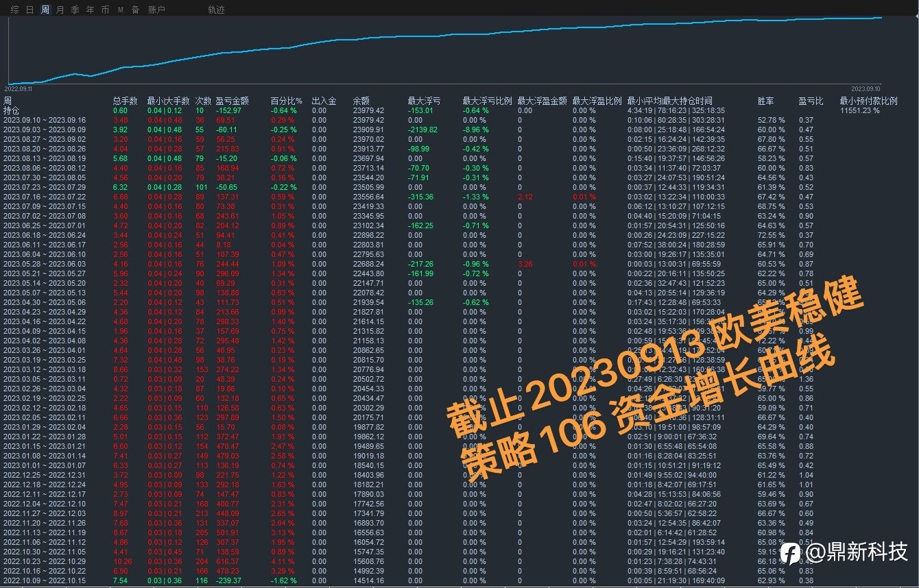Screen dimensions: 919x588
Task: Switch to the 账户 account tab
Action: pyautogui.click(x=157, y=10)
